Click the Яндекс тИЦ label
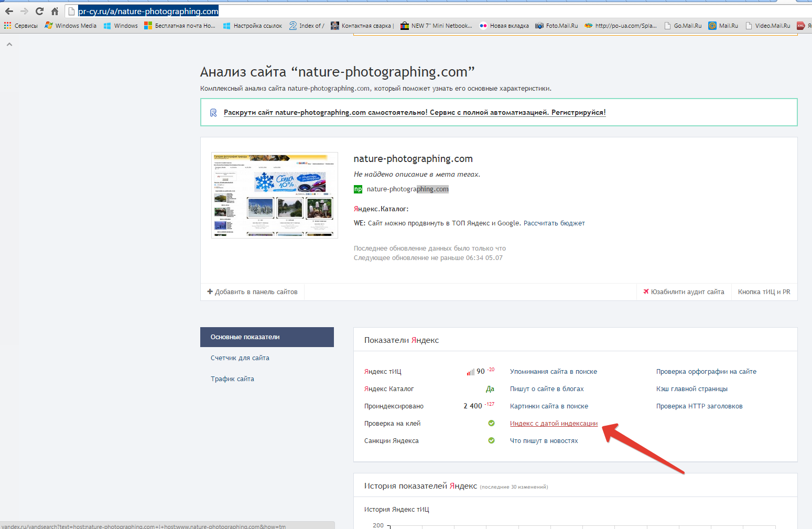 pyautogui.click(x=383, y=372)
